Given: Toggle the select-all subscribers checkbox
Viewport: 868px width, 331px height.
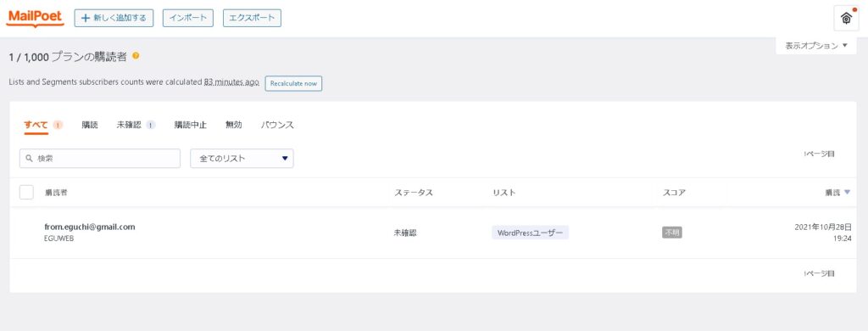Looking at the screenshot, I should (26, 193).
